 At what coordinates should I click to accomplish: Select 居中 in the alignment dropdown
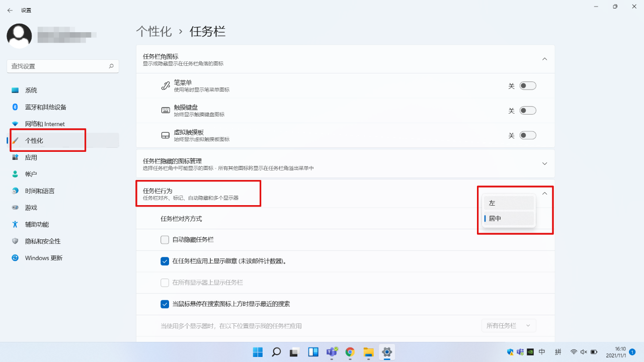508,218
